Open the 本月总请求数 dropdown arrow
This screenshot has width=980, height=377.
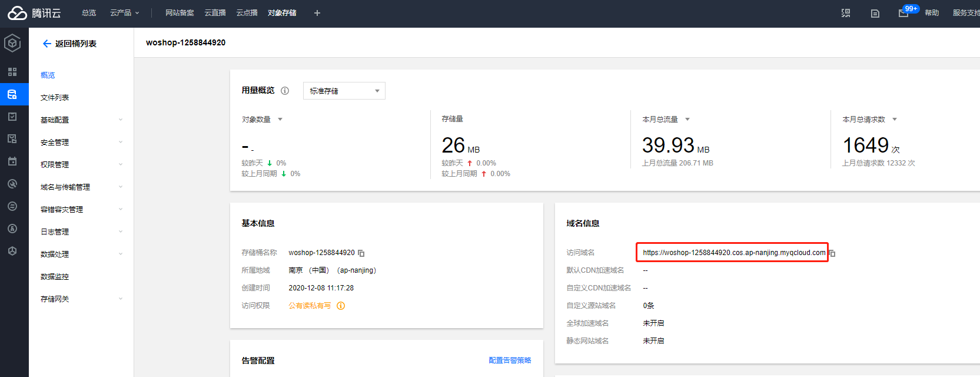click(x=895, y=120)
